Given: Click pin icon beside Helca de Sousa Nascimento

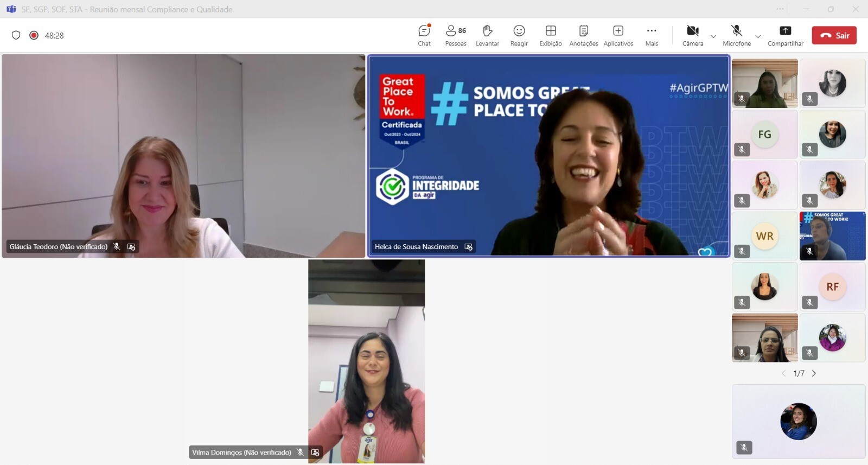Looking at the screenshot, I should [x=469, y=247].
